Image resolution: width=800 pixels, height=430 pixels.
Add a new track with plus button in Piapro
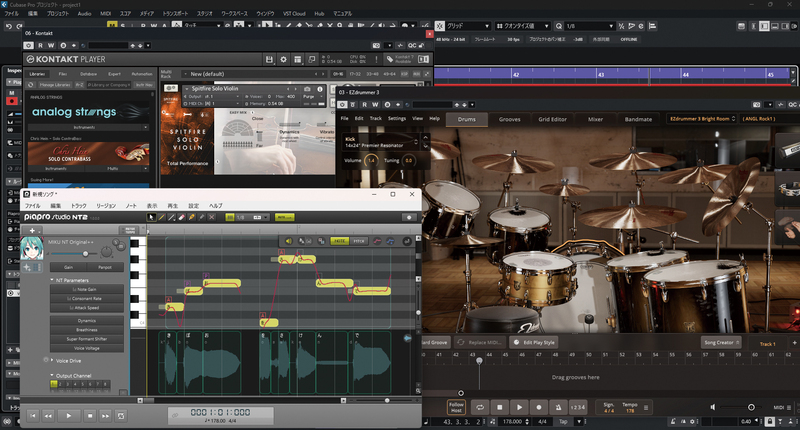click(x=32, y=231)
